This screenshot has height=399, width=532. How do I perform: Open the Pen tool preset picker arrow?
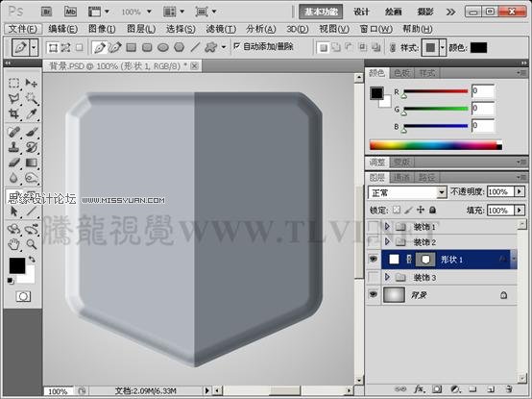(x=34, y=47)
